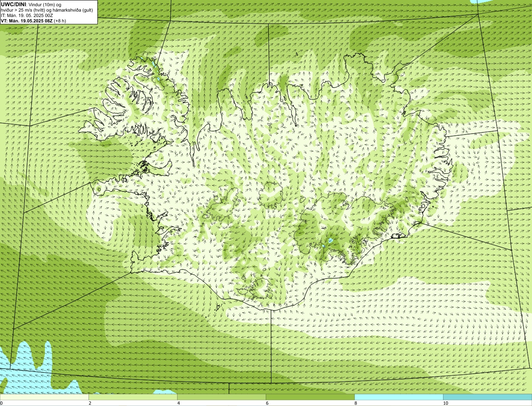Click the 6–8 m/s dark green legend swatch
532x406 pixels.
pyautogui.click(x=310, y=397)
